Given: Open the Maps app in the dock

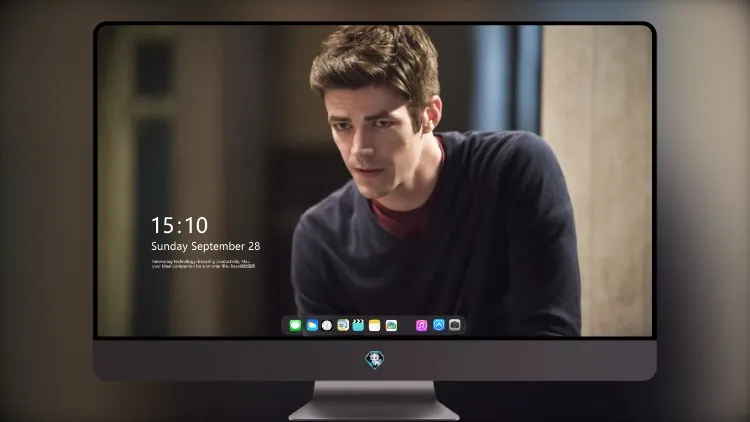Looking at the screenshot, I should tap(343, 325).
